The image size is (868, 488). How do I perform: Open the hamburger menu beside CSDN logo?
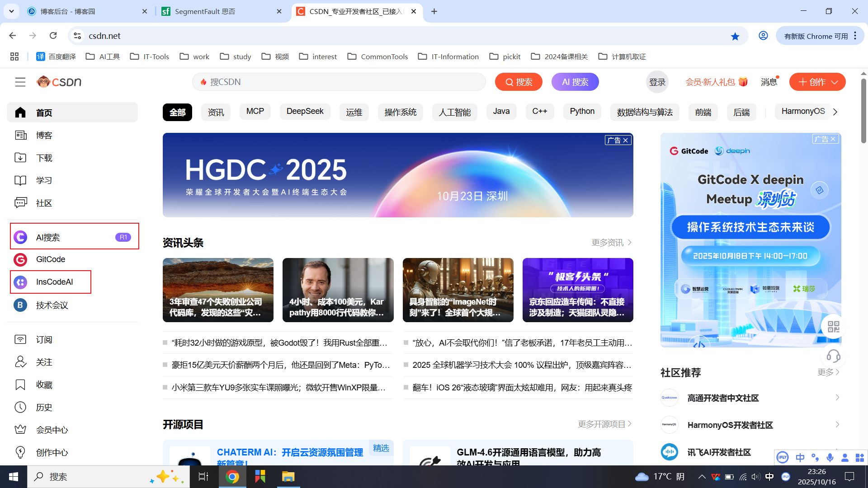[20, 82]
